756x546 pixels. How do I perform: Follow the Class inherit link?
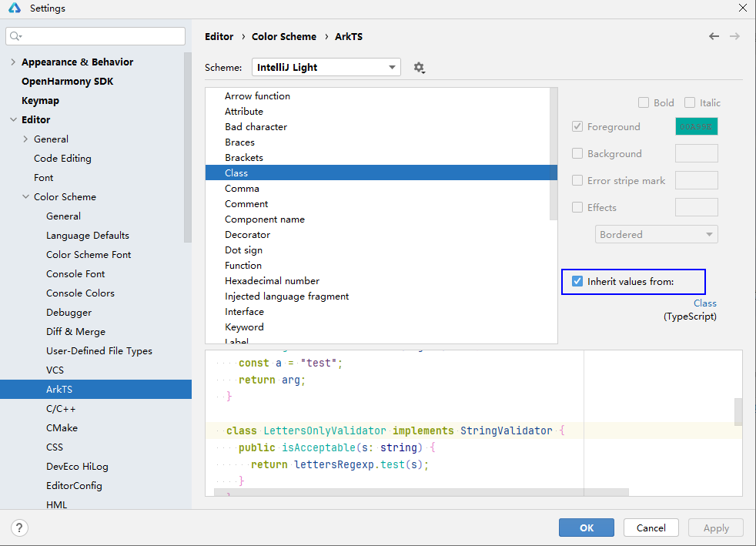[704, 303]
